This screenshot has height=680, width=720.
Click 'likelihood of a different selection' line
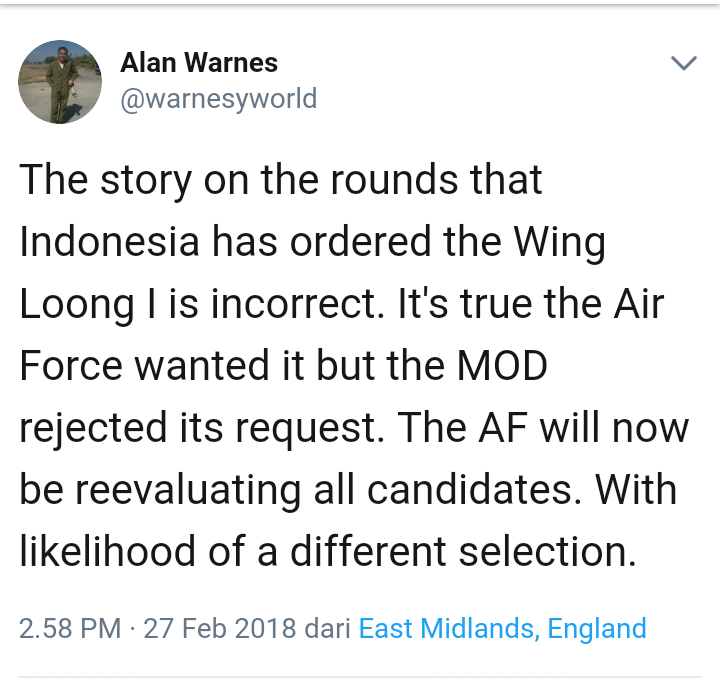pos(328,551)
